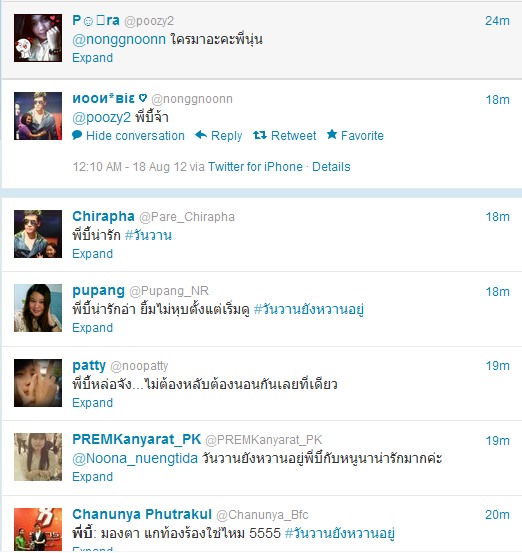Open the tweet Details link
This screenshot has height=553, width=522.
(331, 167)
